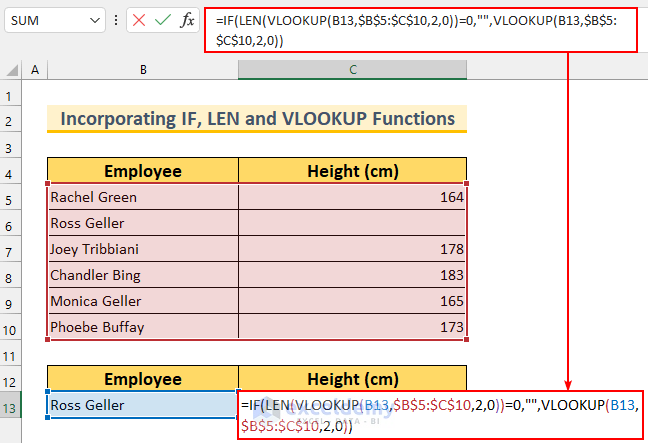This screenshot has height=443, width=648.
Task: Click the formula being edited in row 13
Action: pyautogui.click(x=441, y=415)
